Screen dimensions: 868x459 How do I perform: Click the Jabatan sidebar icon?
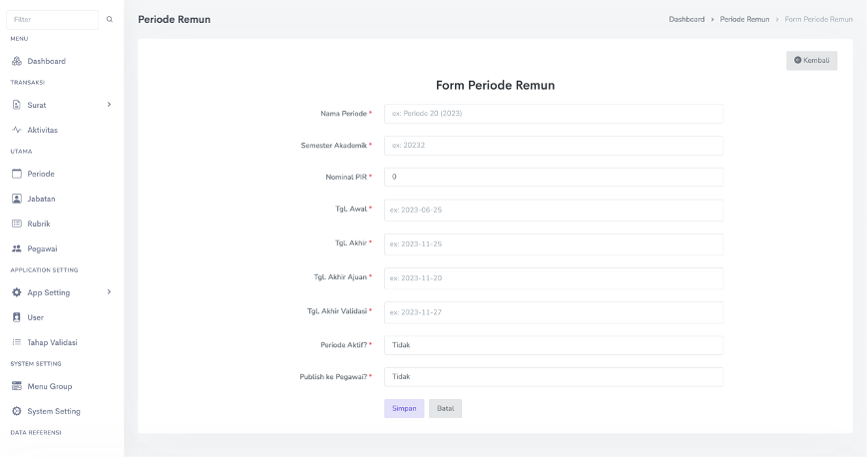click(16, 199)
